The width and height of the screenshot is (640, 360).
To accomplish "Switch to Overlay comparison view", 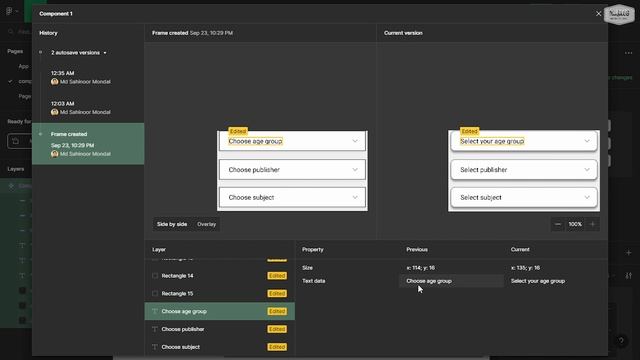I will [x=207, y=224].
